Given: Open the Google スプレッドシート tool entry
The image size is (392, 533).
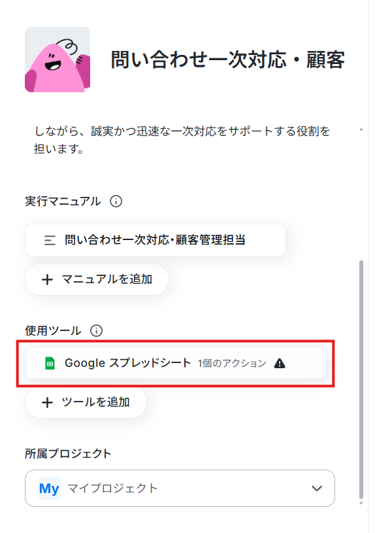Looking at the screenshot, I should coord(175,363).
